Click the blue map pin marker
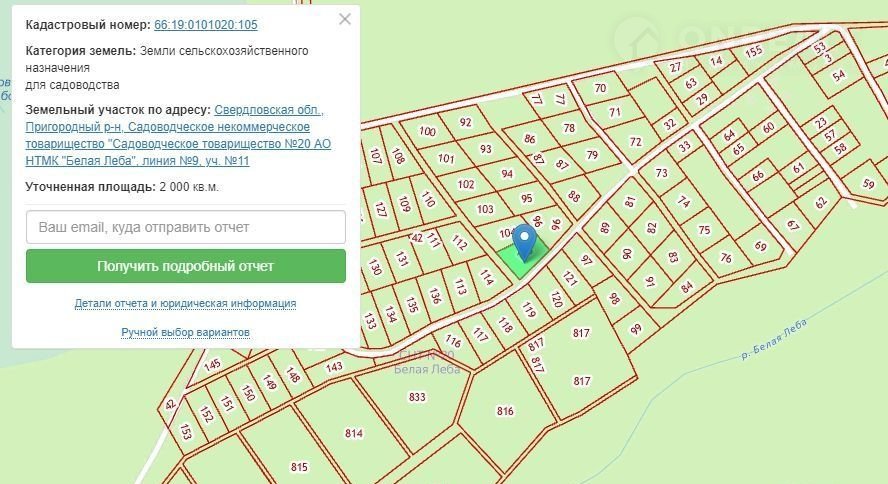 point(525,241)
